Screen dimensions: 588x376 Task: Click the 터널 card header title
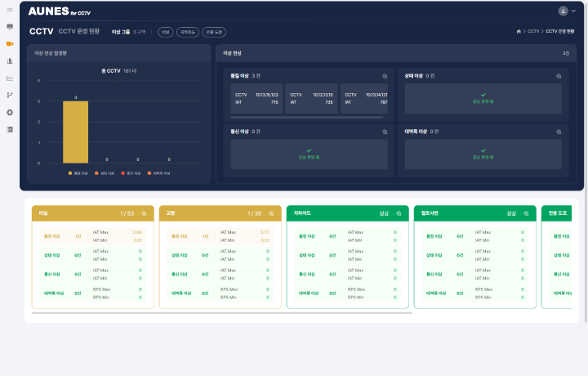43,213
